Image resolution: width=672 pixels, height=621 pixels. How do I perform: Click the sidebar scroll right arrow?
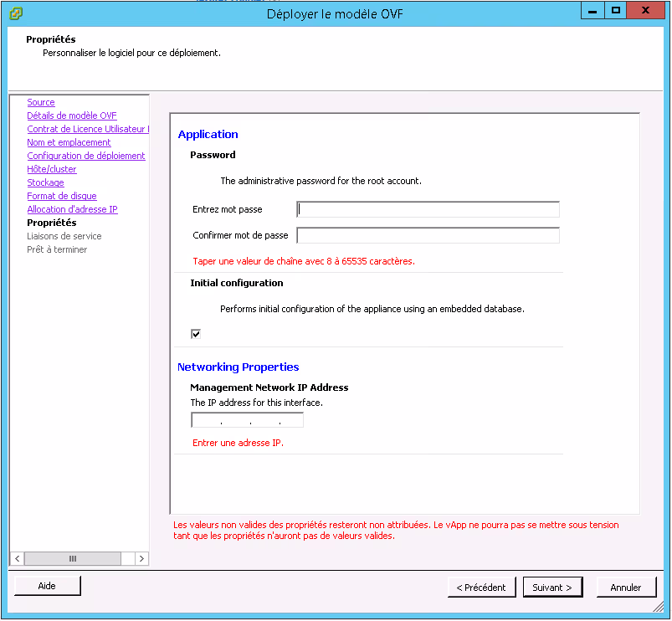coord(141,558)
